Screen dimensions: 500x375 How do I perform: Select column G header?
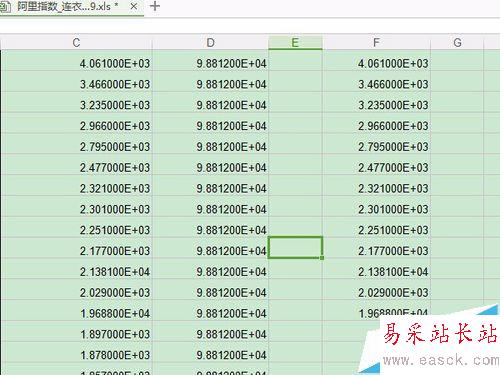(x=457, y=42)
